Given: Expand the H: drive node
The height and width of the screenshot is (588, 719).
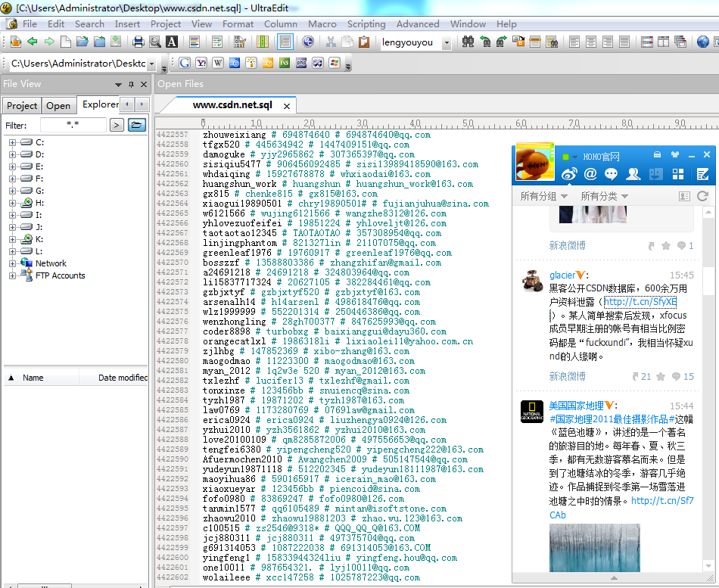Looking at the screenshot, I should point(12,203).
